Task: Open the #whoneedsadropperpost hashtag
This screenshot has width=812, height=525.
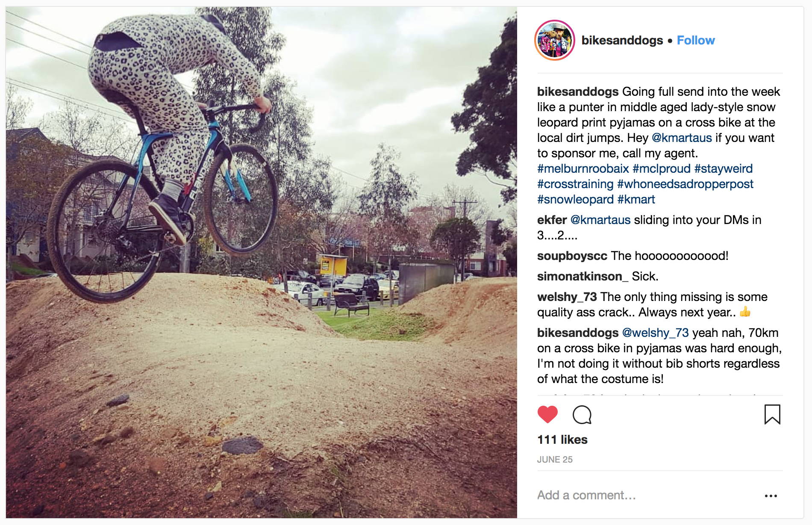Action: pyautogui.click(x=685, y=184)
